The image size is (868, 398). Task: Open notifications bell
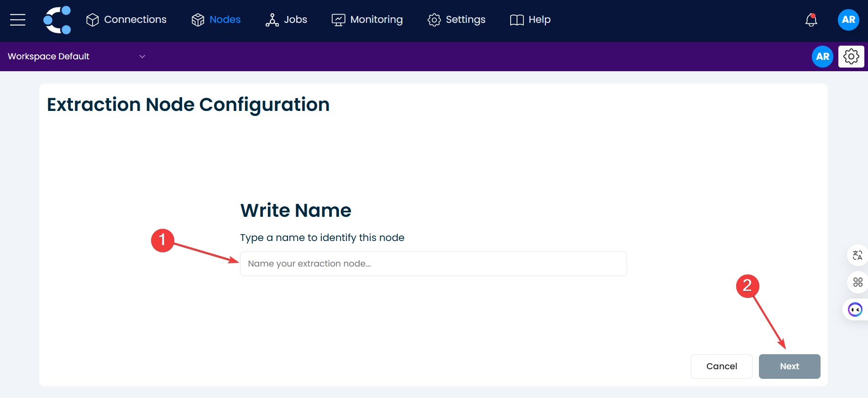[x=811, y=20]
